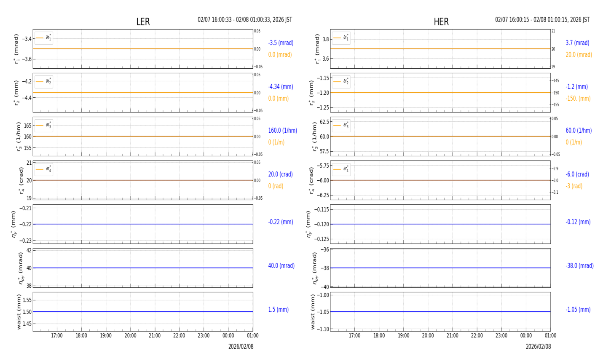Click the HER -38.0 (mrad) readout
Image resolution: width=595 pixels, height=364 pixels.
click(579, 266)
